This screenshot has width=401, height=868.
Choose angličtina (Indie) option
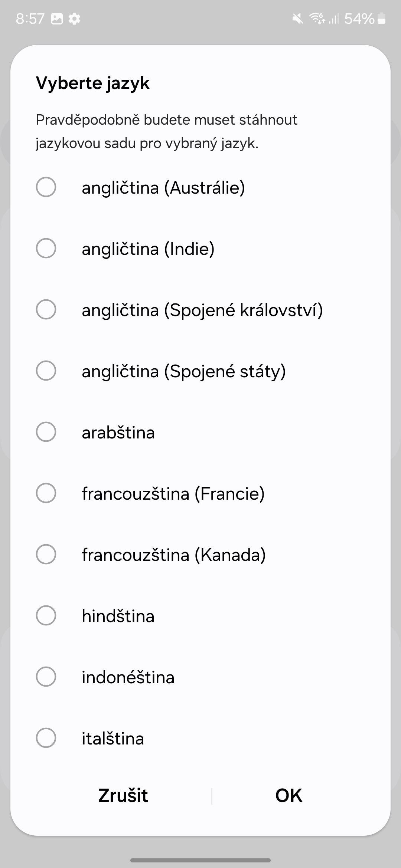tap(46, 248)
